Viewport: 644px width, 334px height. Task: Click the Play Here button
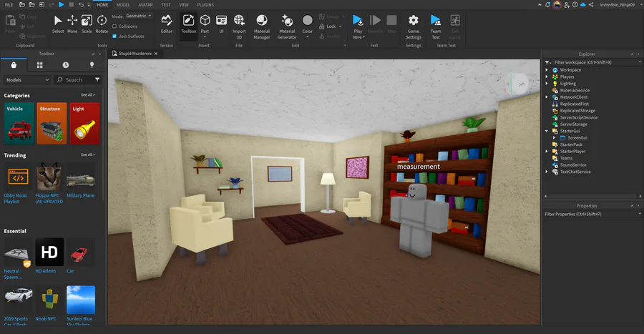(358, 26)
